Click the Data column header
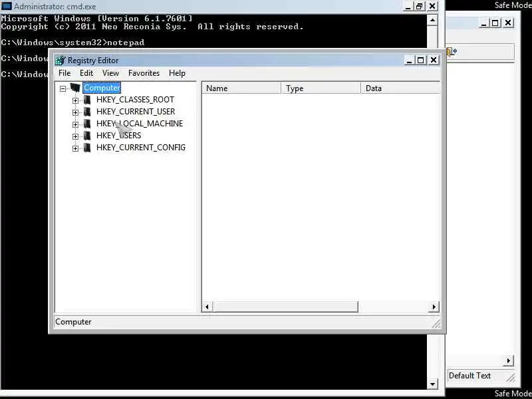Viewport: 532px width, 399px height. point(401,88)
